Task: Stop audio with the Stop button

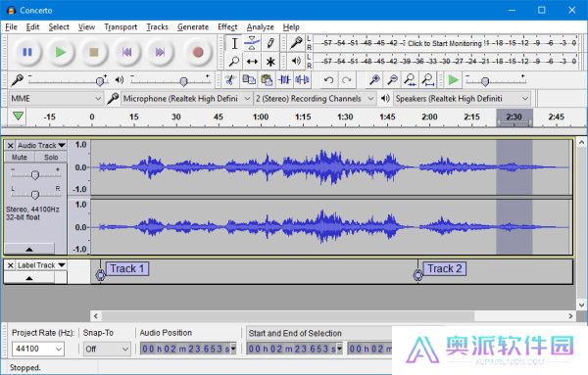Action: click(94, 52)
